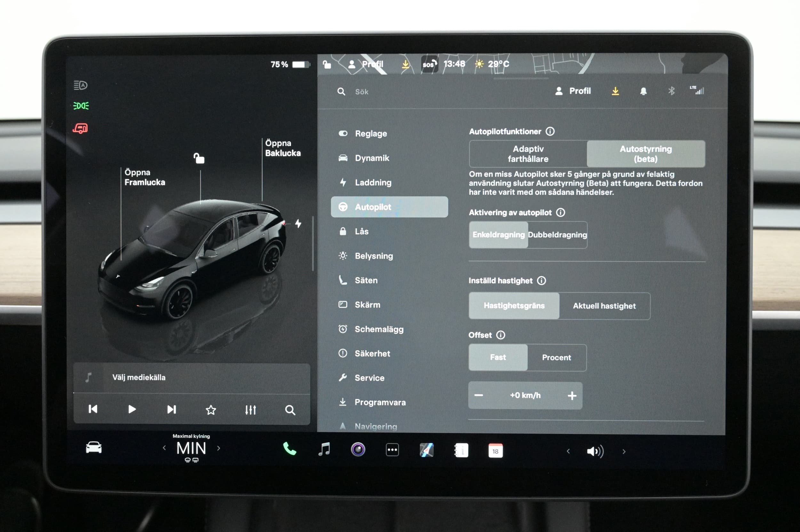Open the Dynamik settings menu
The height and width of the screenshot is (532, 800).
click(x=389, y=158)
